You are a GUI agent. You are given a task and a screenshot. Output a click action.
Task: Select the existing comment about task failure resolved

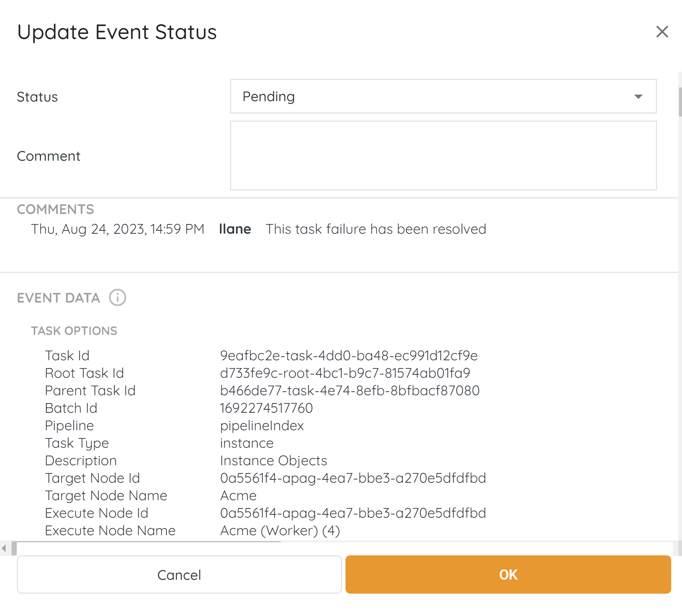[376, 229]
